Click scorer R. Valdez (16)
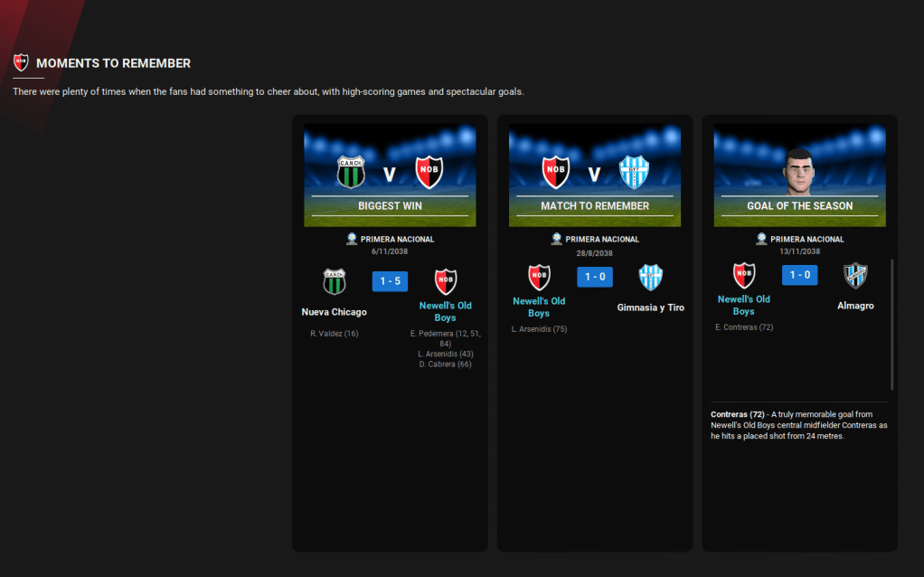 (x=335, y=334)
